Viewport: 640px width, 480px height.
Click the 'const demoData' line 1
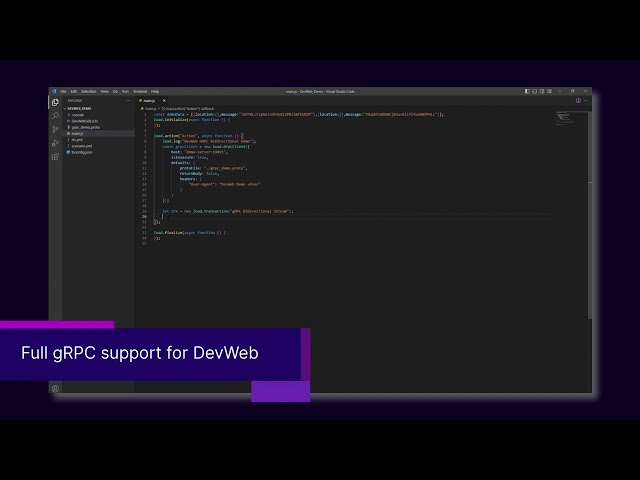pyautogui.click(x=298, y=114)
